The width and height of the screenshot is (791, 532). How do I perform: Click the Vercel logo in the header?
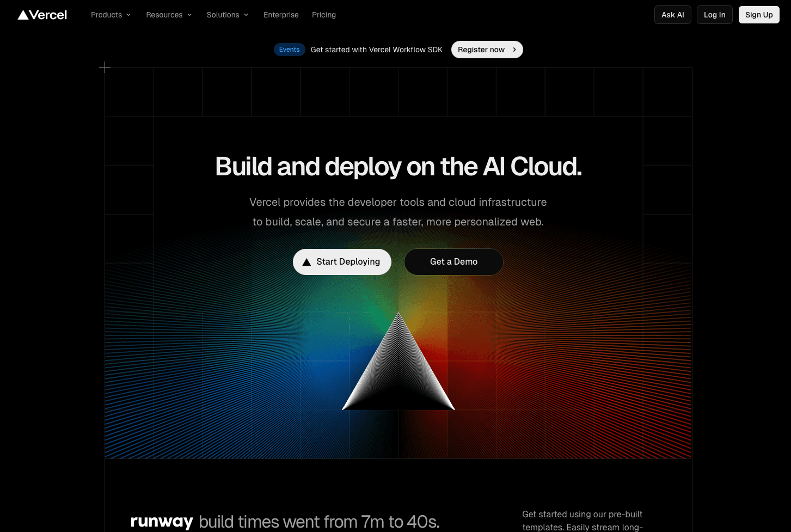(42, 15)
